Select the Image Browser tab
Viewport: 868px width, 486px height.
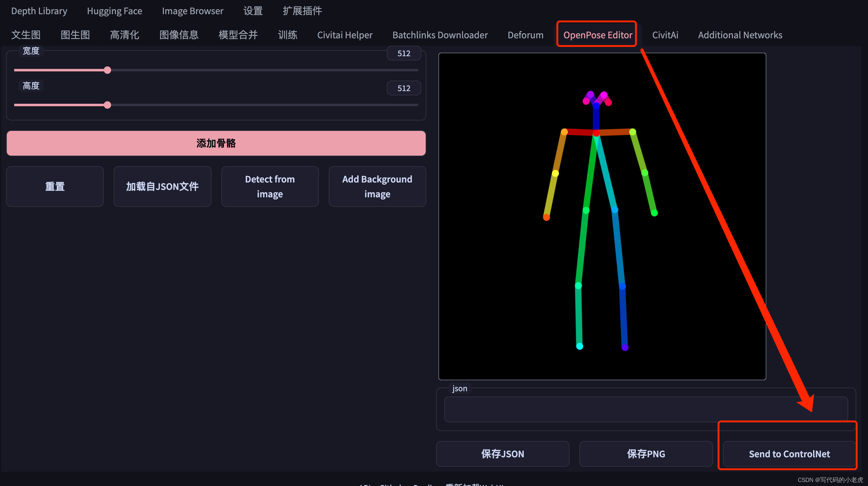click(x=192, y=11)
